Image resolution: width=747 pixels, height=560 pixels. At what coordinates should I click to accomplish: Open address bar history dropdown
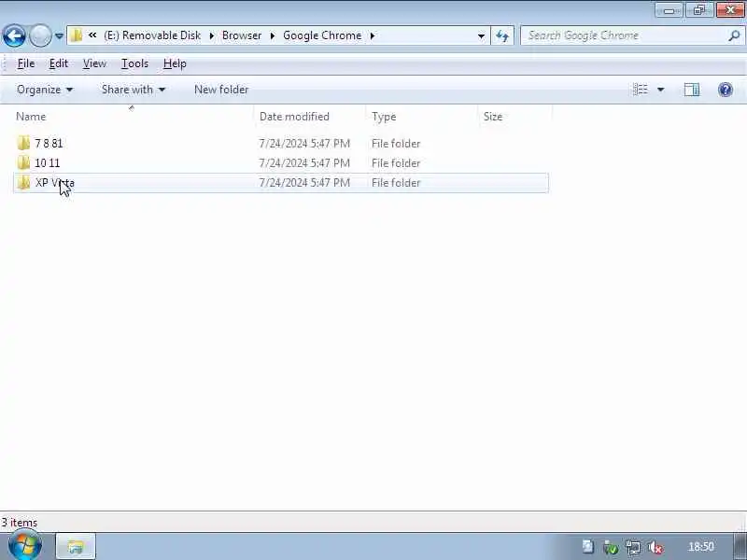[x=481, y=35]
